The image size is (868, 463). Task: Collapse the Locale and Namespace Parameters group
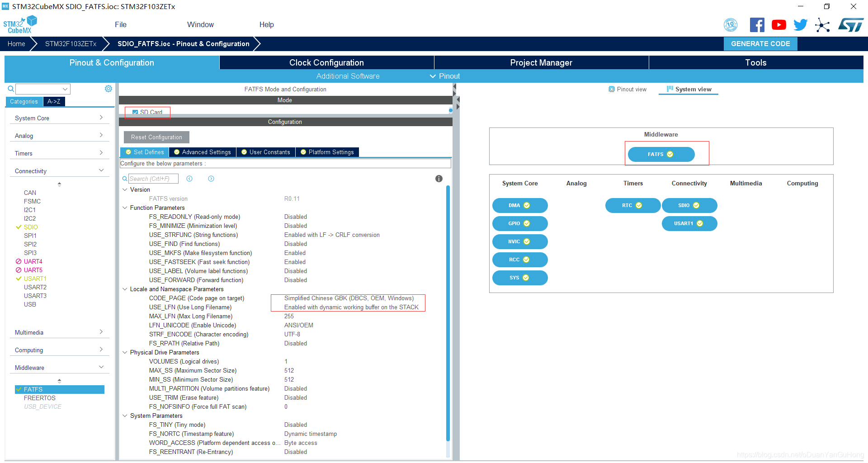(x=125, y=289)
